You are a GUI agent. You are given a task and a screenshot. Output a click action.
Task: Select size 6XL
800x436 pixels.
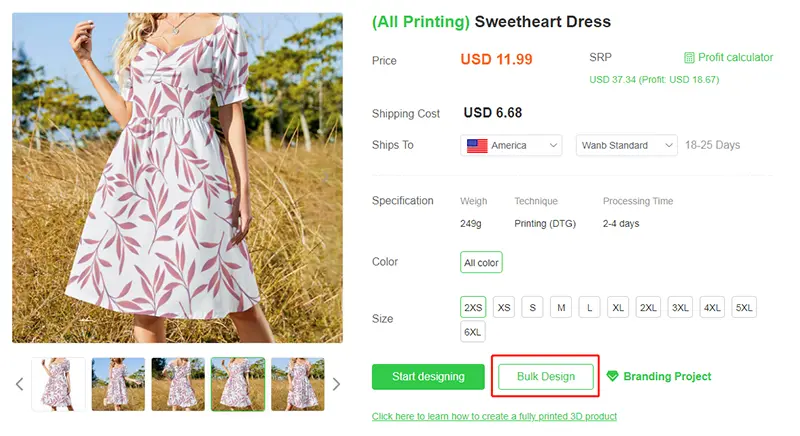coord(472,332)
